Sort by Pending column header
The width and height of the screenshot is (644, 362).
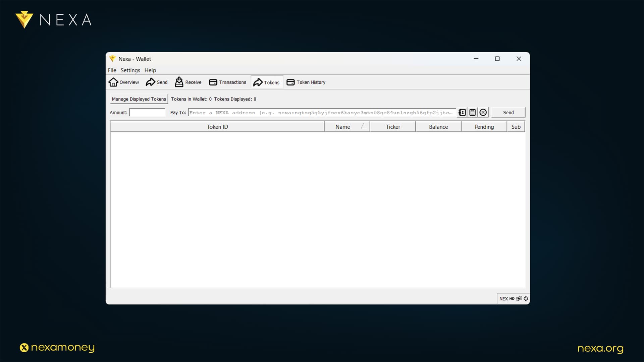point(484,127)
